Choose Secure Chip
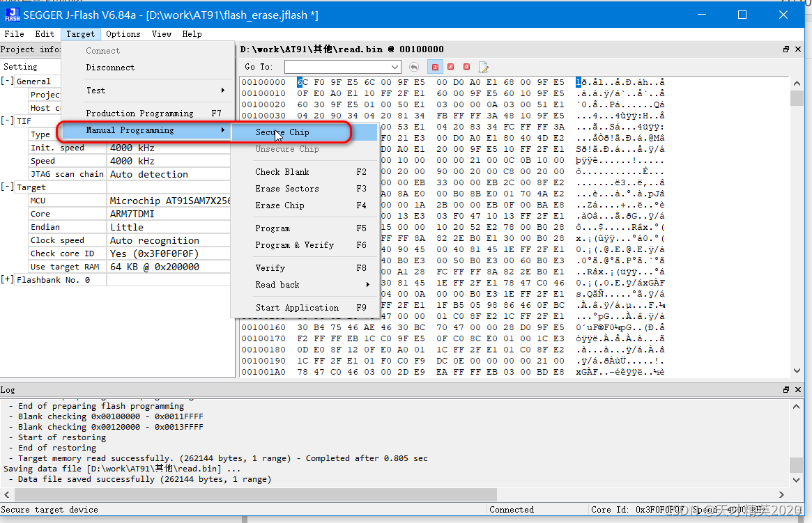Image resolution: width=812 pixels, height=523 pixels. tap(305, 132)
